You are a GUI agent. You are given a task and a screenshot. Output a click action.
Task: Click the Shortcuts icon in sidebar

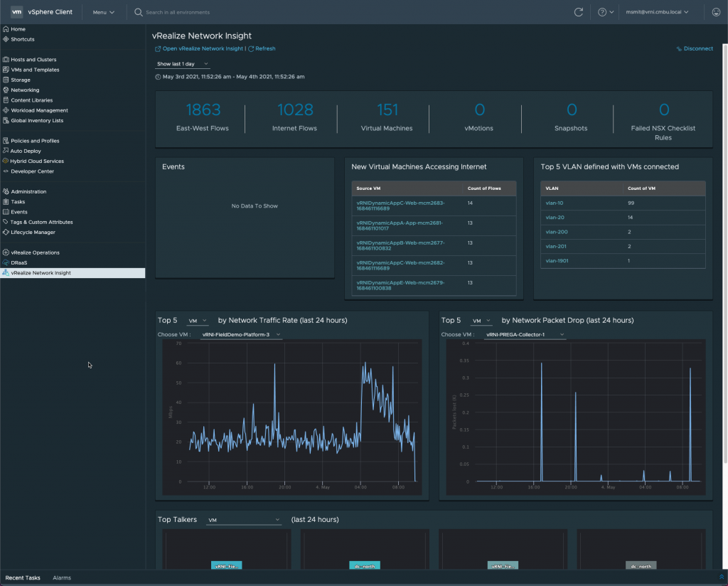(x=6, y=39)
